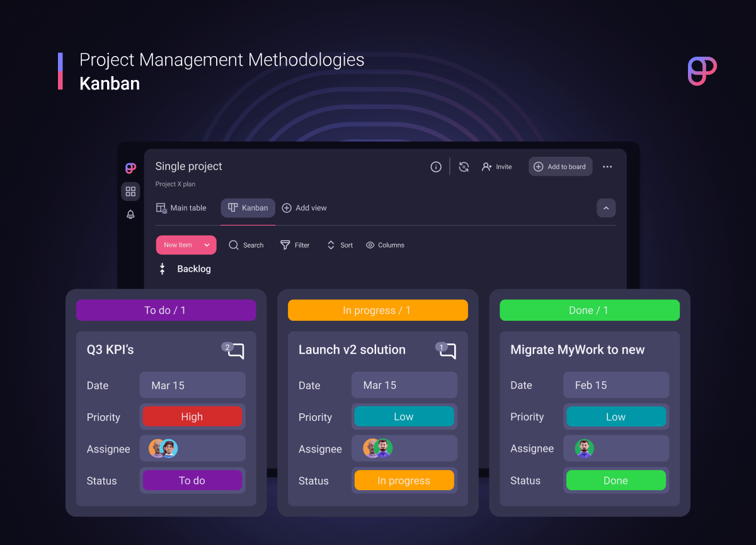Collapse the header with chevron-up button

[x=606, y=208]
